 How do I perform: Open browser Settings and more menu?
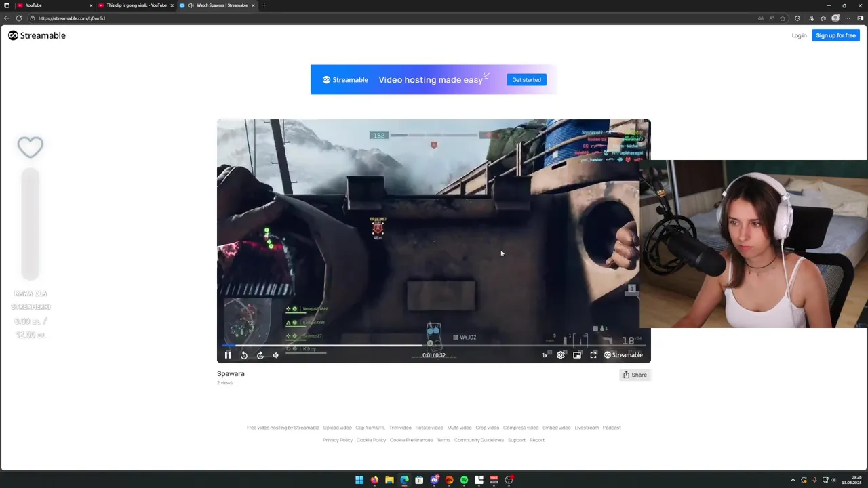[x=848, y=18]
